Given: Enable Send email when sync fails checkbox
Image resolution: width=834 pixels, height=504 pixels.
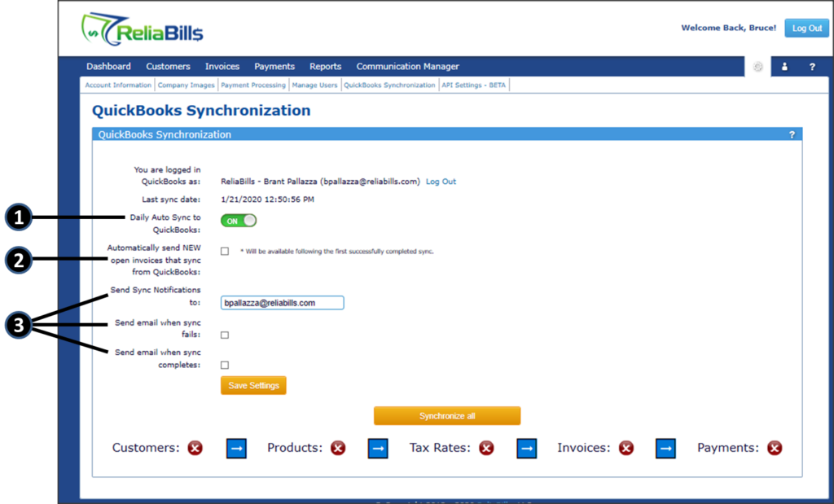Looking at the screenshot, I should click(225, 335).
